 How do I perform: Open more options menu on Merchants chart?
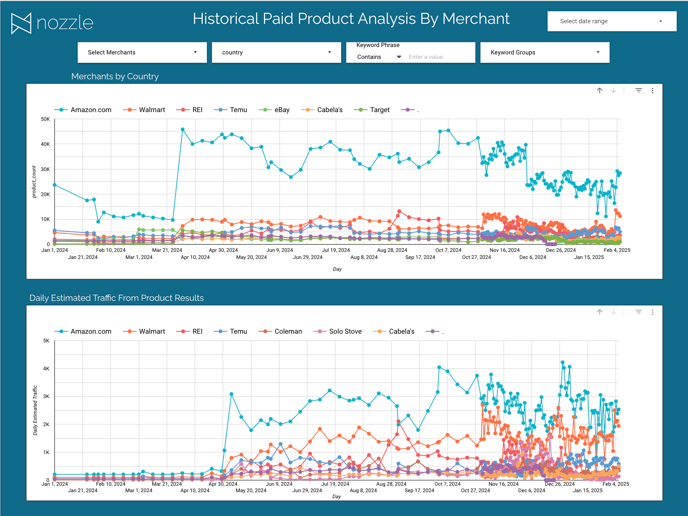pos(652,90)
